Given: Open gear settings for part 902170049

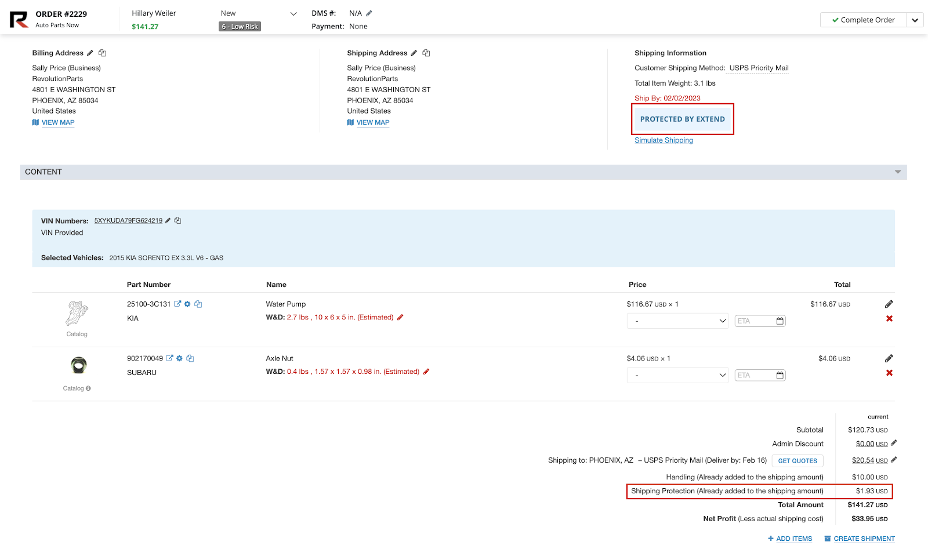Looking at the screenshot, I should pos(179,358).
